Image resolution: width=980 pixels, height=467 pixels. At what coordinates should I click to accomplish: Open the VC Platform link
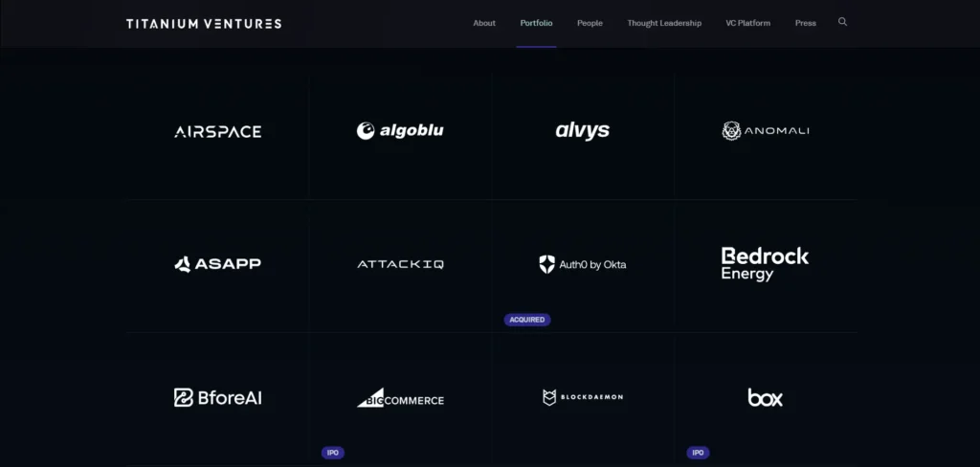[748, 23]
